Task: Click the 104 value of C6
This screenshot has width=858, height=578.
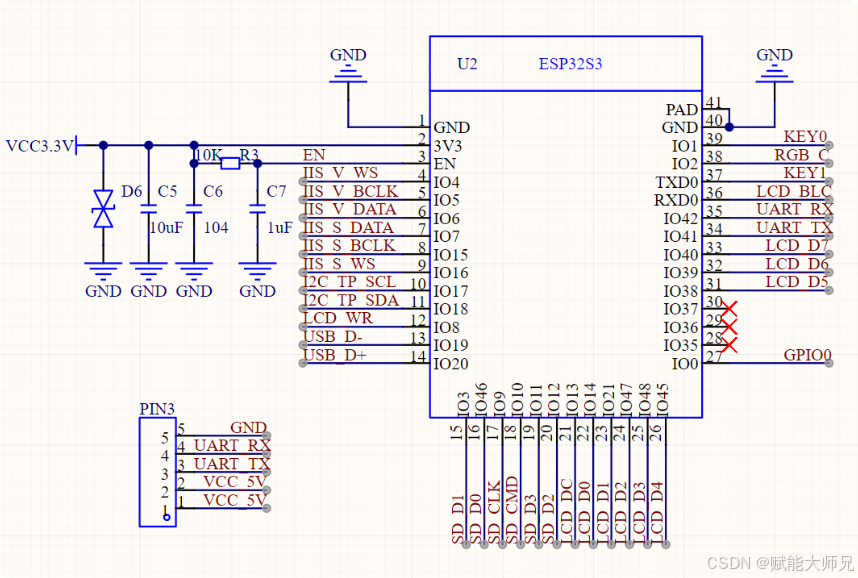Action: pos(216,227)
